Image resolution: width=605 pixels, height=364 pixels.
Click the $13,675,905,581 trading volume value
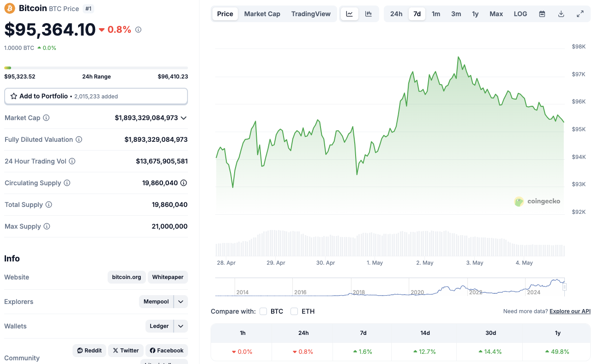tap(162, 161)
